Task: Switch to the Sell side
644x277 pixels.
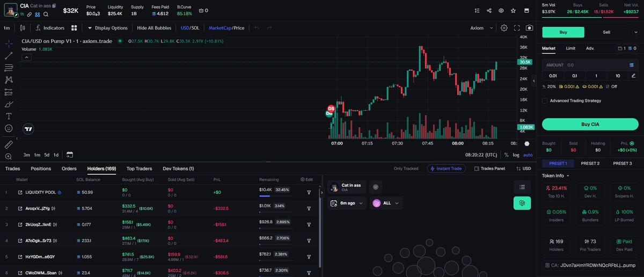Action: coord(606,32)
